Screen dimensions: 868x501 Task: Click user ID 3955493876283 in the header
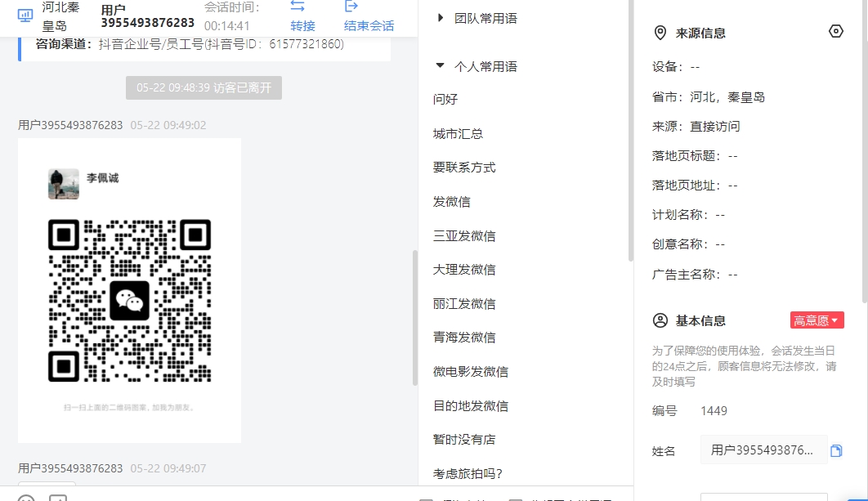point(147,23)
